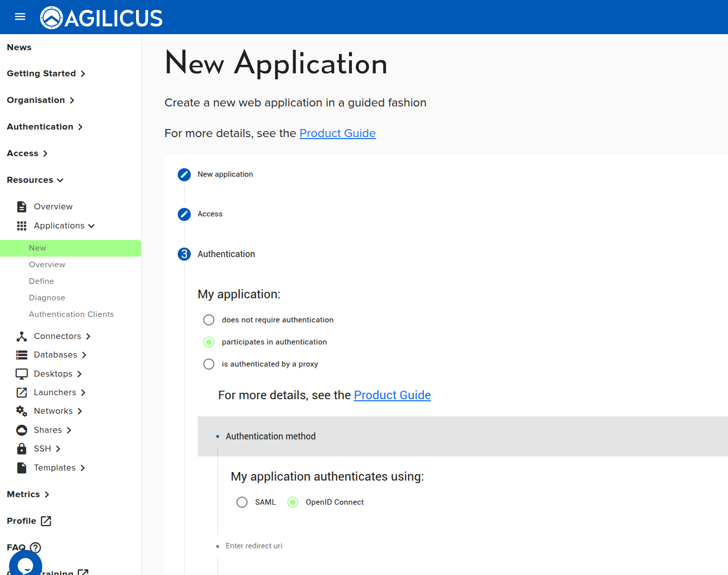Viewport: 728px width, 575px height.
Task: Click the Shares cloud icon
Action: coord(22,430)
